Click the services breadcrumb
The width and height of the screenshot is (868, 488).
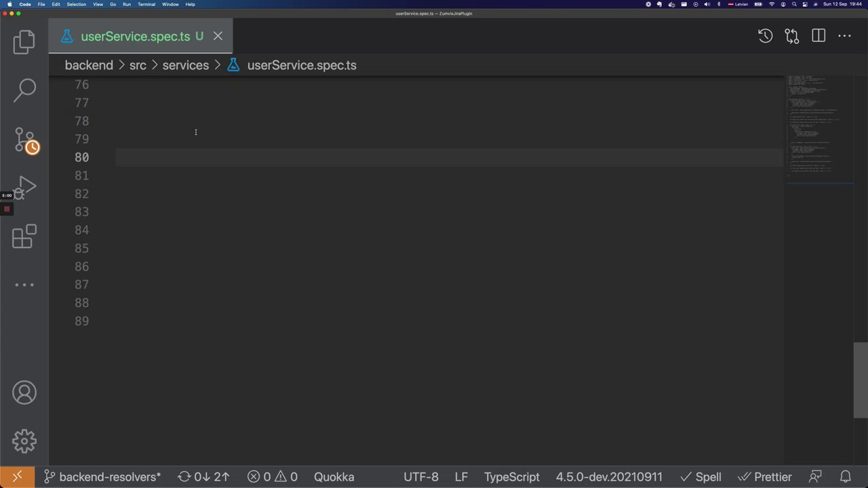pyautogui.click(x=185, y=65)
